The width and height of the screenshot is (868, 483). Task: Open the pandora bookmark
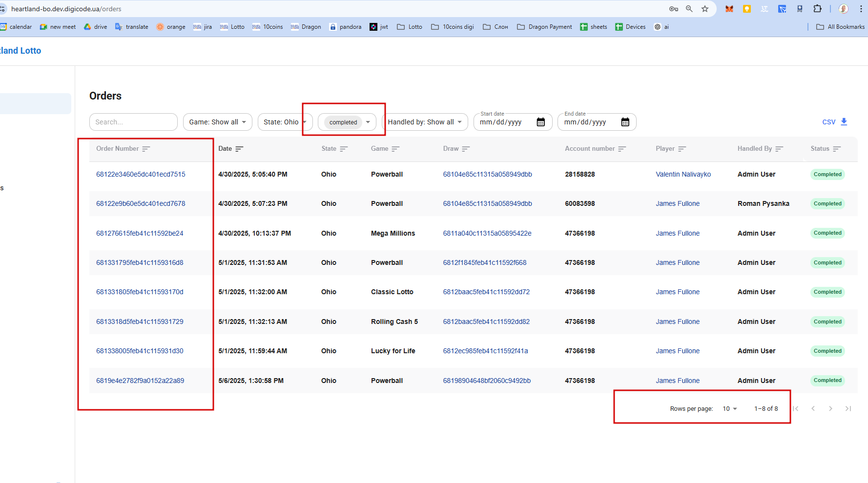(x=345, y=27)
